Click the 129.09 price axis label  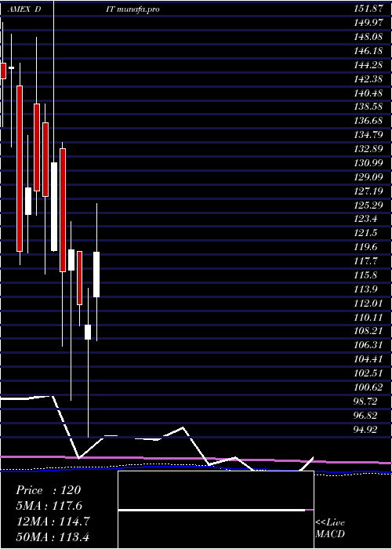370,177
